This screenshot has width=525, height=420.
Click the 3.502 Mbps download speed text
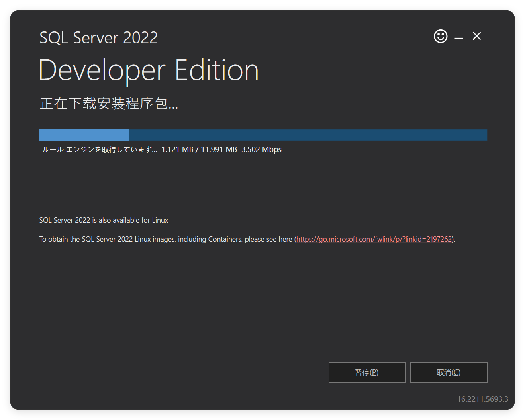pos(261,149)
